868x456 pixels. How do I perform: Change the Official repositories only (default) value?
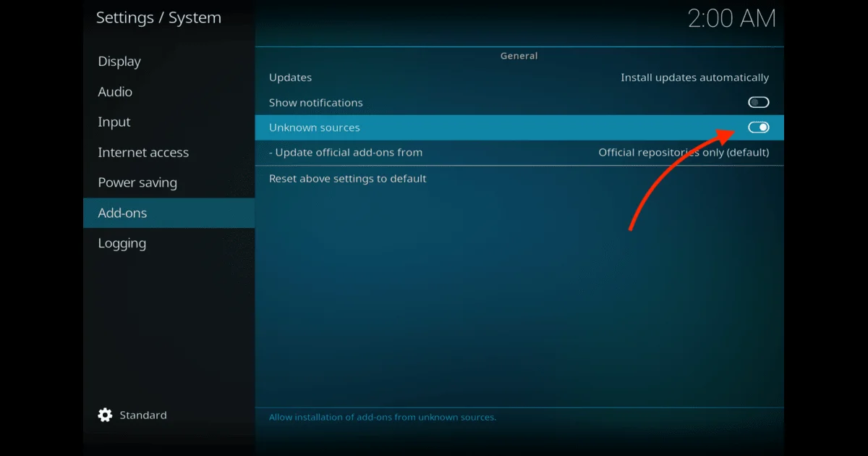coord(683,152)
